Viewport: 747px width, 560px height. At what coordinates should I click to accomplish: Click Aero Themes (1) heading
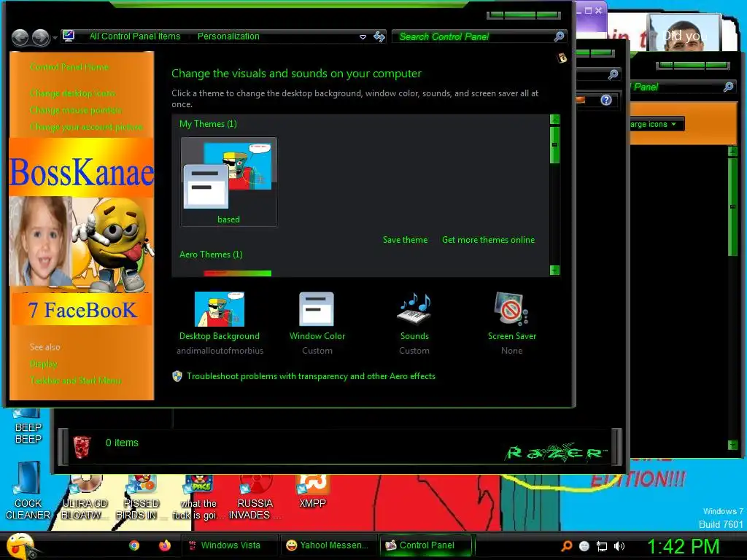[211, 254]
